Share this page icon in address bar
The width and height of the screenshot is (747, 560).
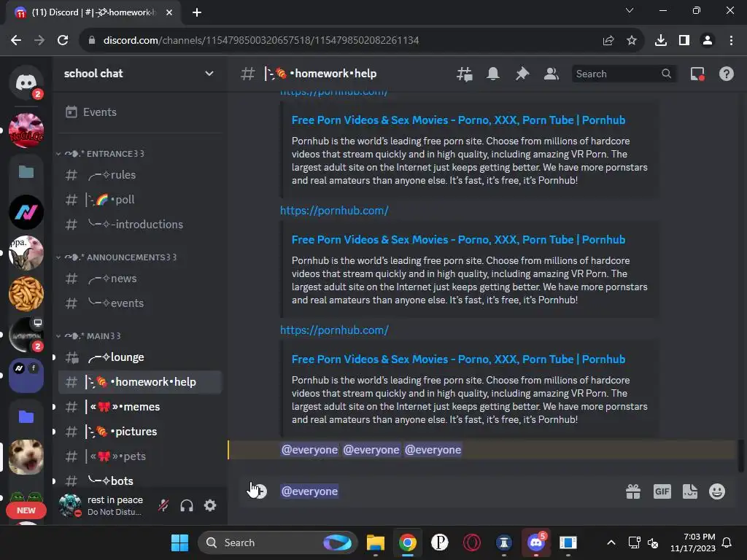click(608, 41)
